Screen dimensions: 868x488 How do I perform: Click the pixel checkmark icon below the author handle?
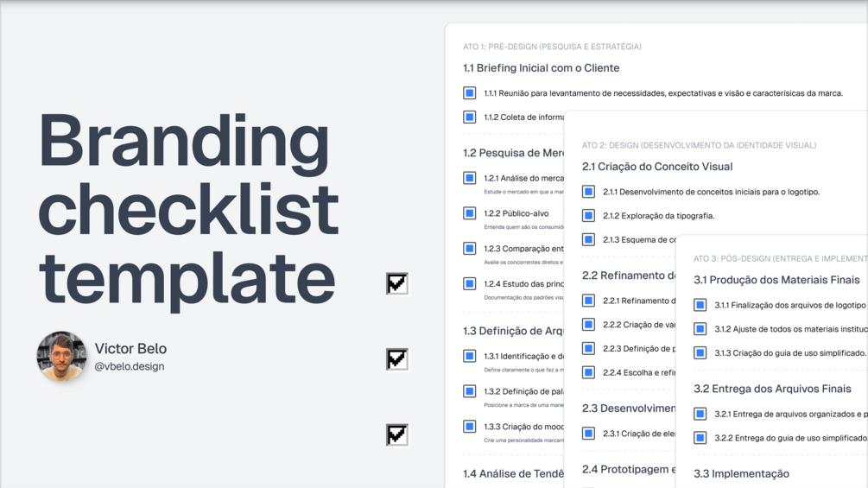coord(396,434)
